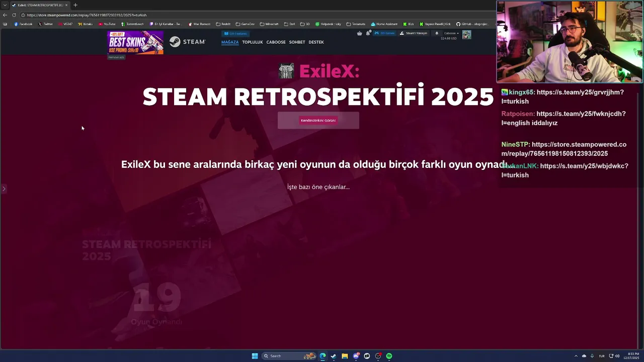Open the Kick bookmark
Image resolution: width=644 pixels, height=362 pixels.
[x=409, y=24]
